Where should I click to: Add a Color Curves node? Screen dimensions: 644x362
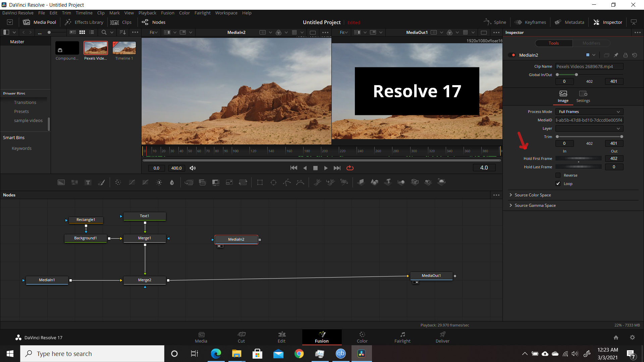tap(132, 182)
